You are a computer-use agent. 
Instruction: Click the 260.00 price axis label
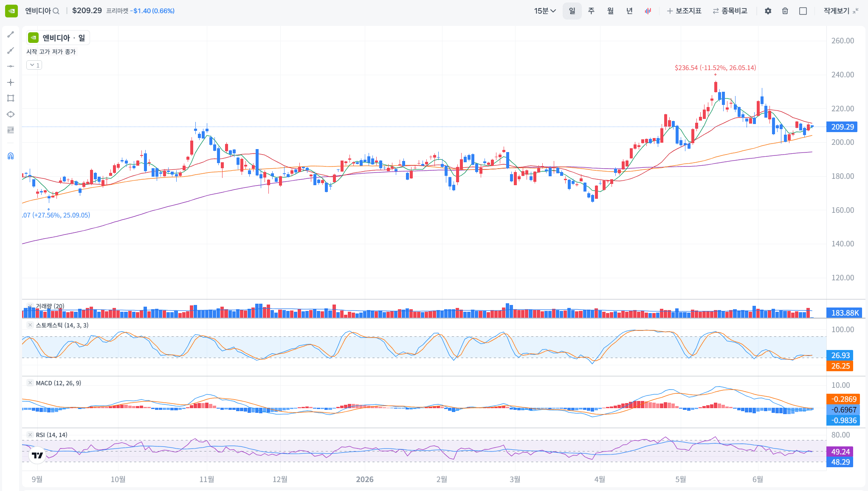(x=843, y=41)
